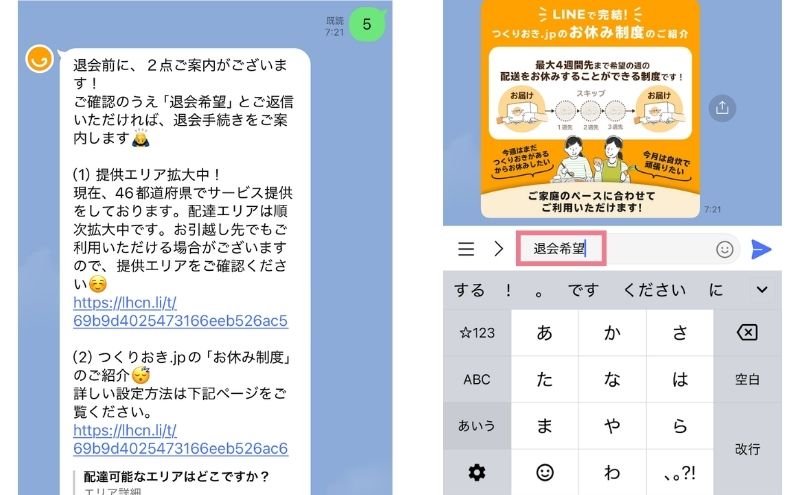Open the link ending in 526ac5
800x495 pixels.
[180, 312]
